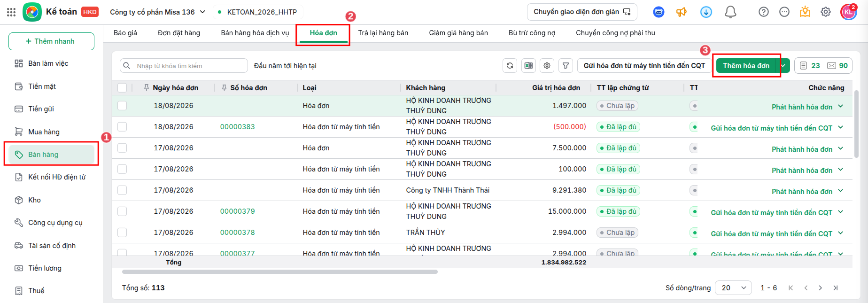Viewport: 868px width, 303px height.
Task: Click the Kế toán app logo
Action: (32, 12)
